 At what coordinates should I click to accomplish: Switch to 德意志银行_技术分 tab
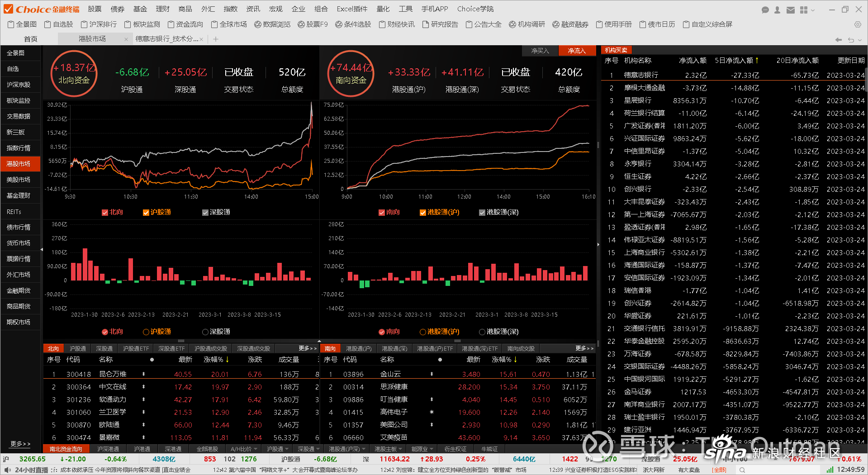167,39
